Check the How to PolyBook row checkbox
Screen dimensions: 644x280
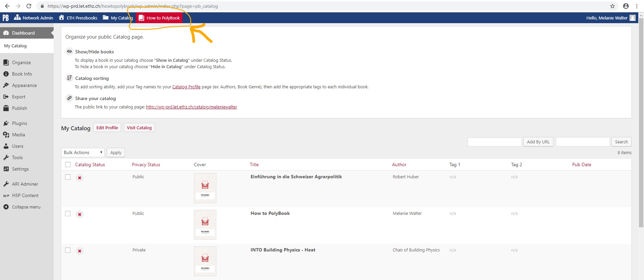[x=68, y=214]
